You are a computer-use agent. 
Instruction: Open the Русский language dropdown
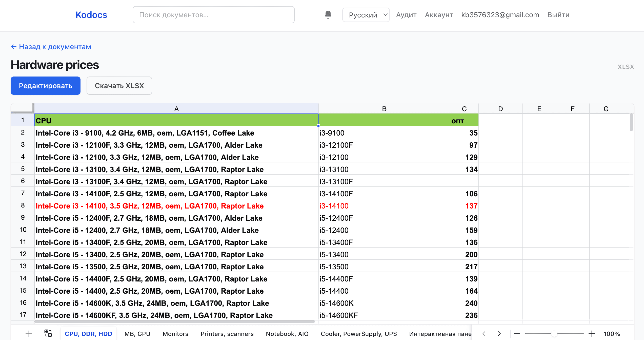tap(366, 15)
